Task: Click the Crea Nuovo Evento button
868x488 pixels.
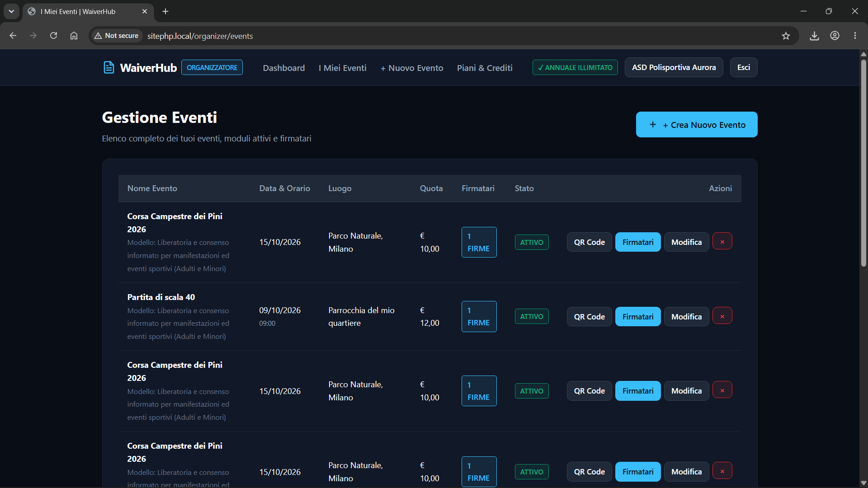Action: (x=697, y=125)
